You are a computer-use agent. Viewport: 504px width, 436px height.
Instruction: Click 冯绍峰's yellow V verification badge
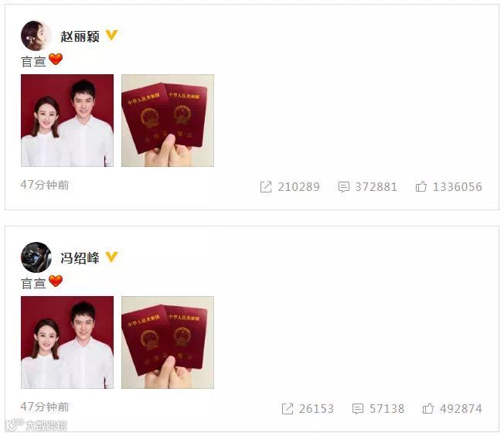coord(111,257)
